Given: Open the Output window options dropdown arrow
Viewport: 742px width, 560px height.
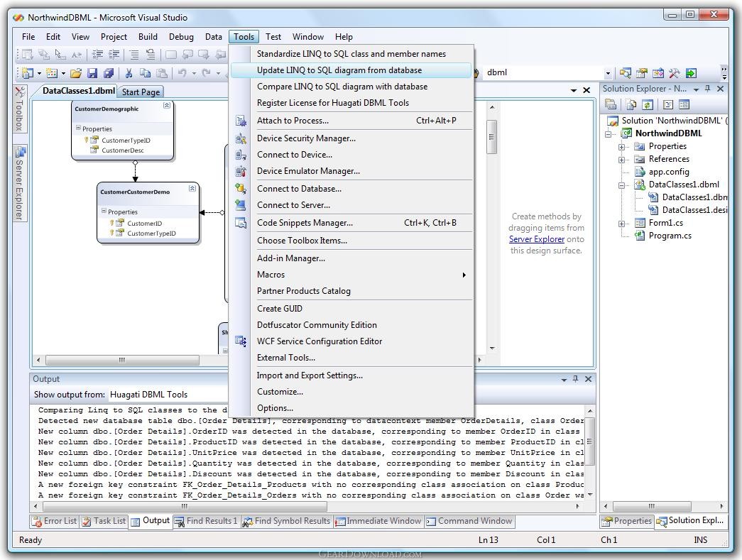Looking at the screenshot, I should (564, 379).
